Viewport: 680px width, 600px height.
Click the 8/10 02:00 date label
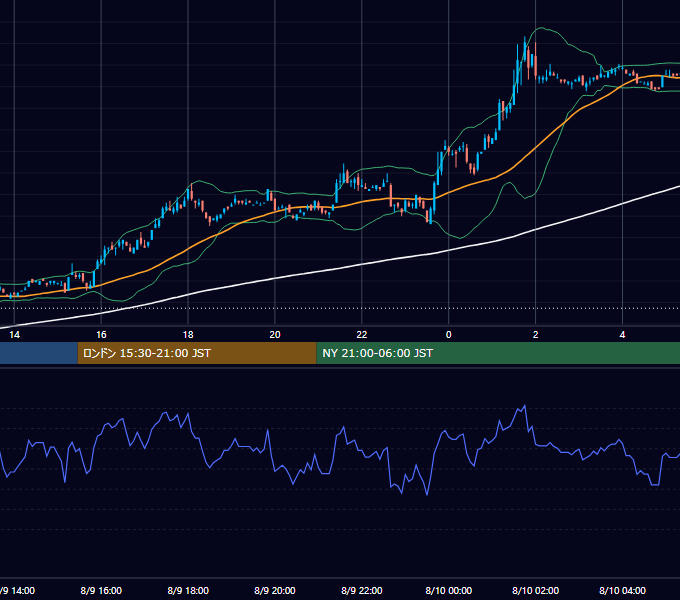tap(536, 590)
